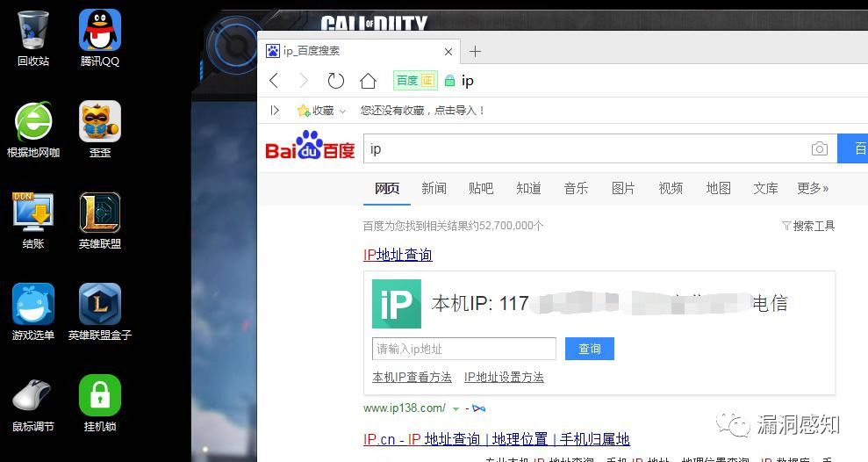This screenshot has height=462, width=868.
Task: Click the 百度为您找到相关结果约52,700,000个 text
Action: click(x=453, y=226)
